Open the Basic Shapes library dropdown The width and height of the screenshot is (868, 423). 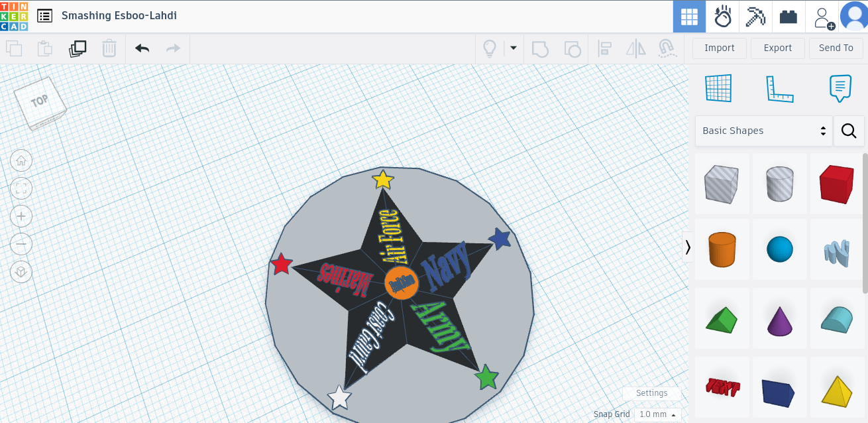(x=764, y=131)
